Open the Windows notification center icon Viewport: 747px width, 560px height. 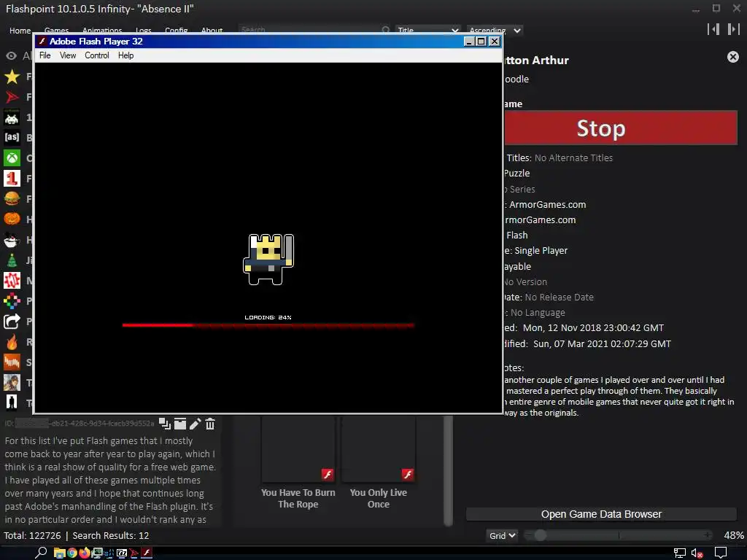[721, 553]
